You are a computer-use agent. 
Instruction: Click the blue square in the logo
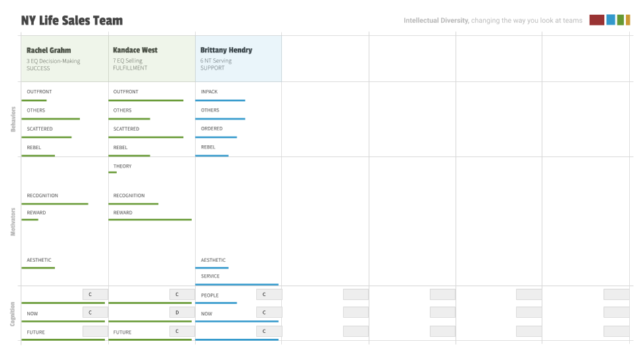(610, 20)
